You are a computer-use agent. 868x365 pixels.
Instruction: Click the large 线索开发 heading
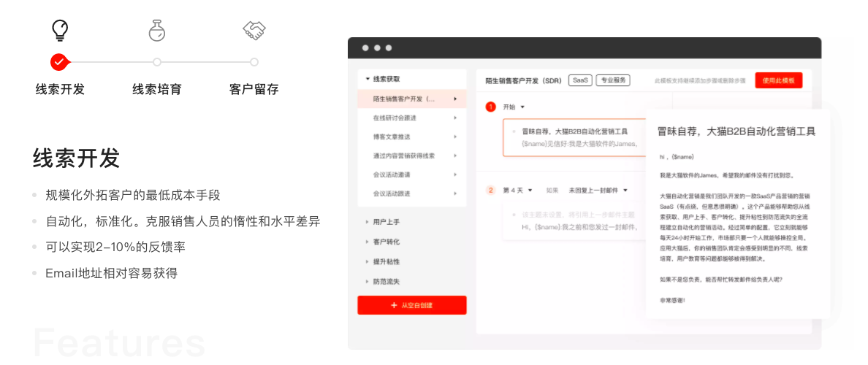coord(77,158)
